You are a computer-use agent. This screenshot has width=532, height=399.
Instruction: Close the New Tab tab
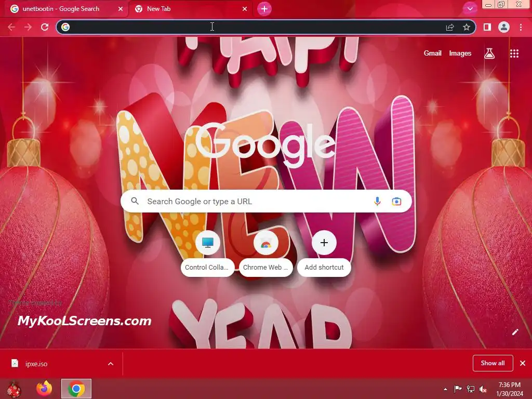click(x=245, y=9)
